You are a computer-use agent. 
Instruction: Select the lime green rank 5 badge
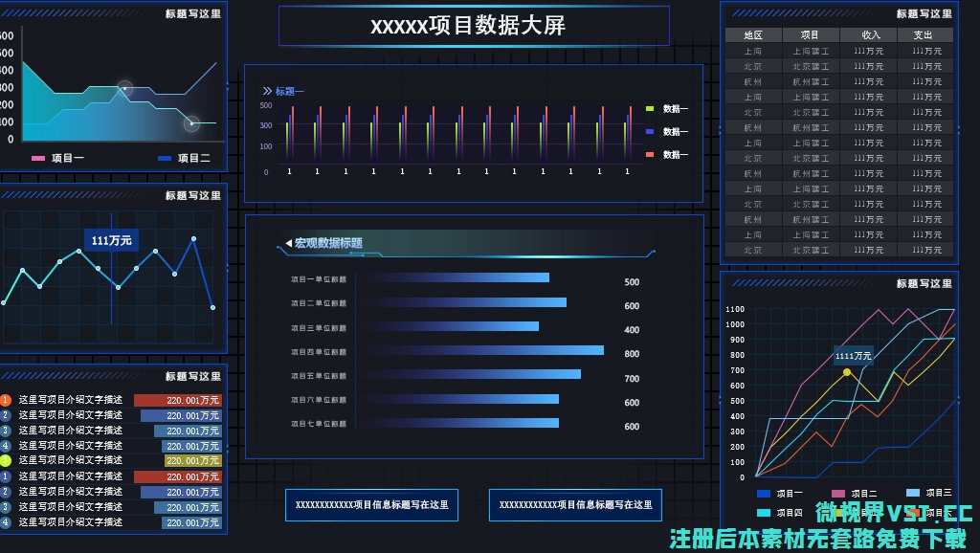6,460
